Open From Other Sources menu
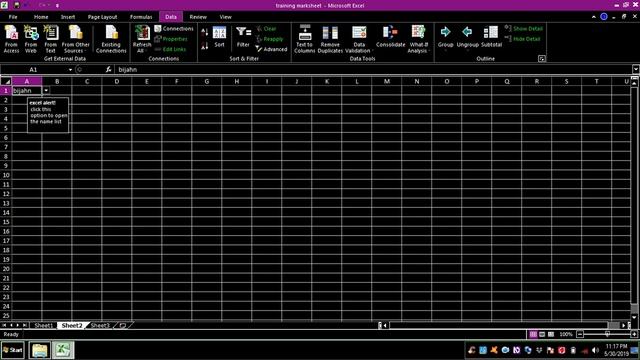The height and width of the screenshot is (360, 640). tap(76, 39)
